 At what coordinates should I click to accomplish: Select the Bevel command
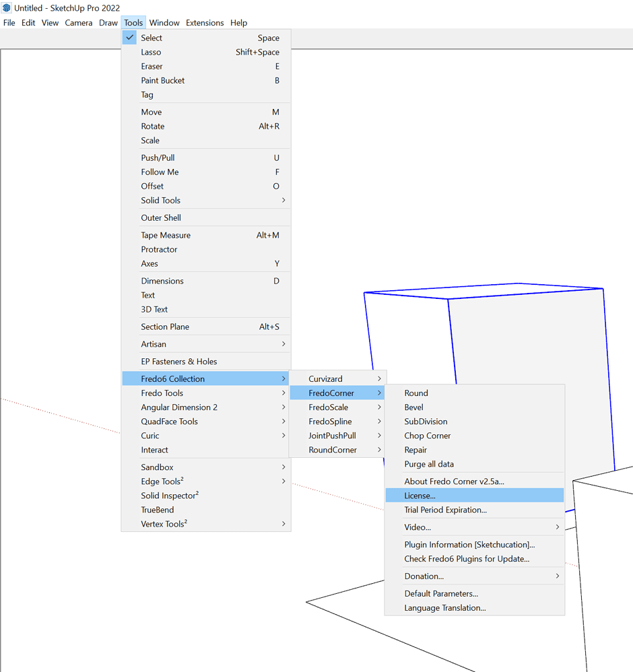[x=413, y=407]
